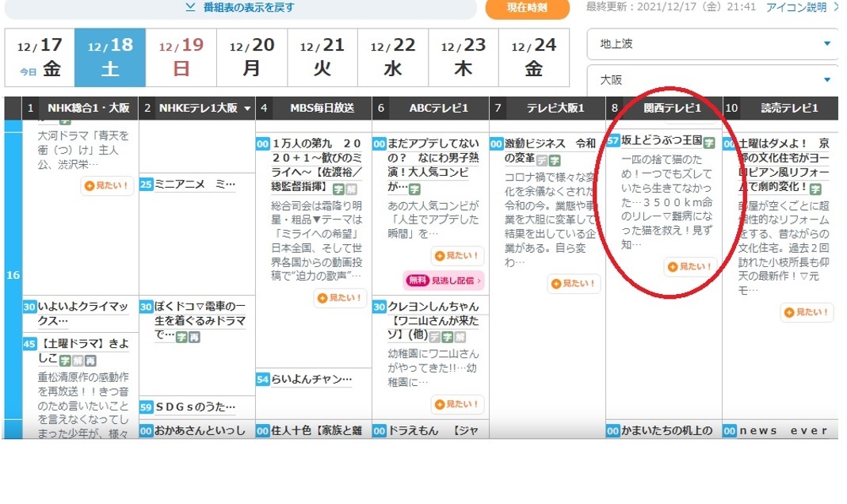The image size is (847, 504).
Task: Open the おかあさんといっしょ program entry
Action: 200,431
